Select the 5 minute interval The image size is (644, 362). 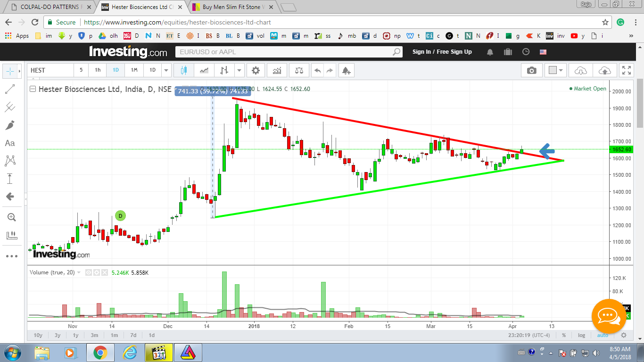pyautogui.click(x=81, y=70)
